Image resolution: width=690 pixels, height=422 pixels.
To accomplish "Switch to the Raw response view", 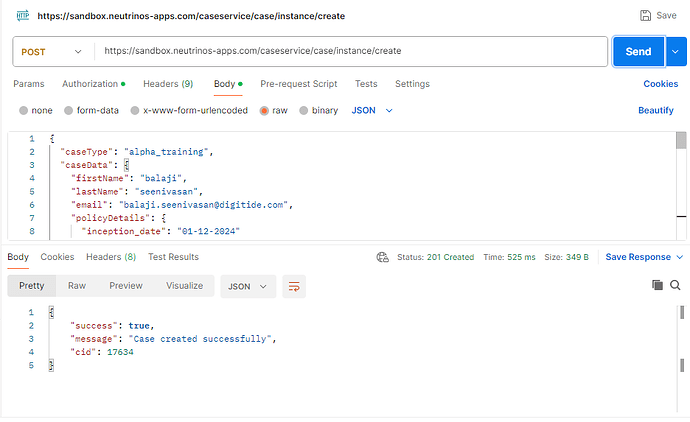I will tap(77, 286).
